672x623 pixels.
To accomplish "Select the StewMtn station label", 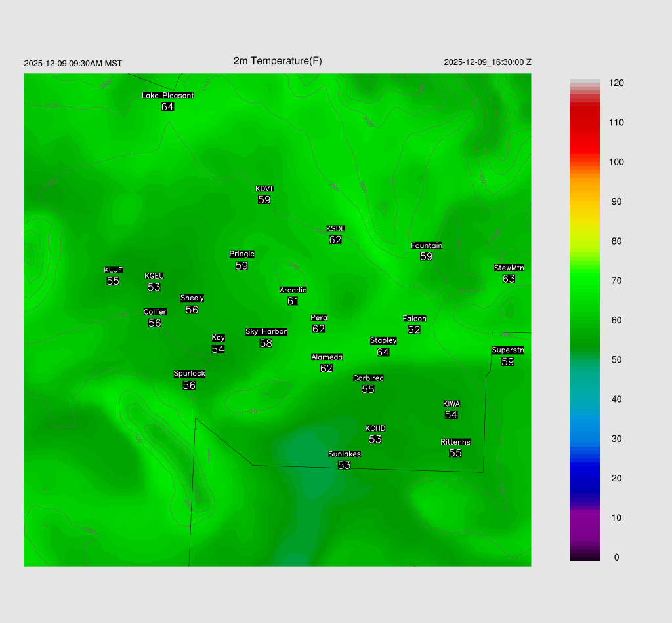I will (x=509, y=268).
